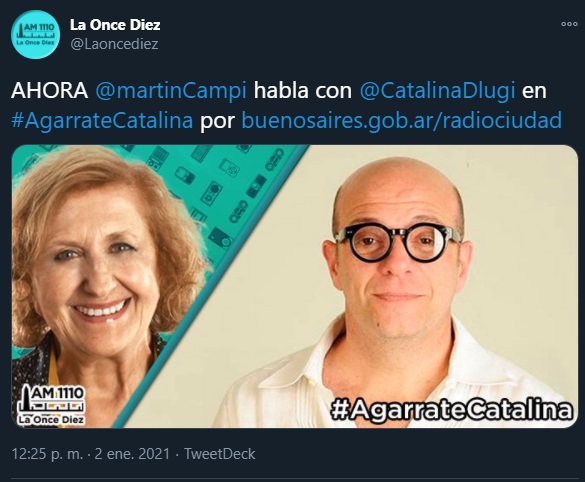This screenshot has height=482, width=585.
Task: Click the AM 1110 logo in the image
Action: pos(51,405)
